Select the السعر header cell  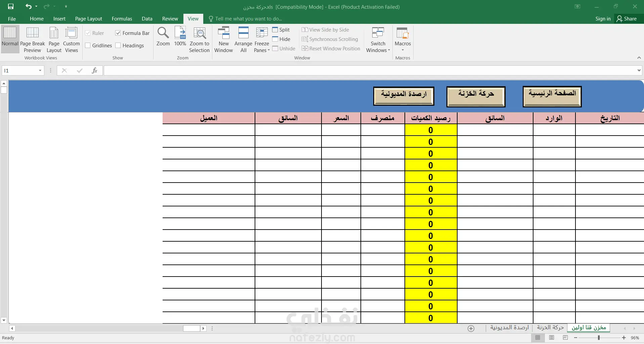[x=341, y=118]
